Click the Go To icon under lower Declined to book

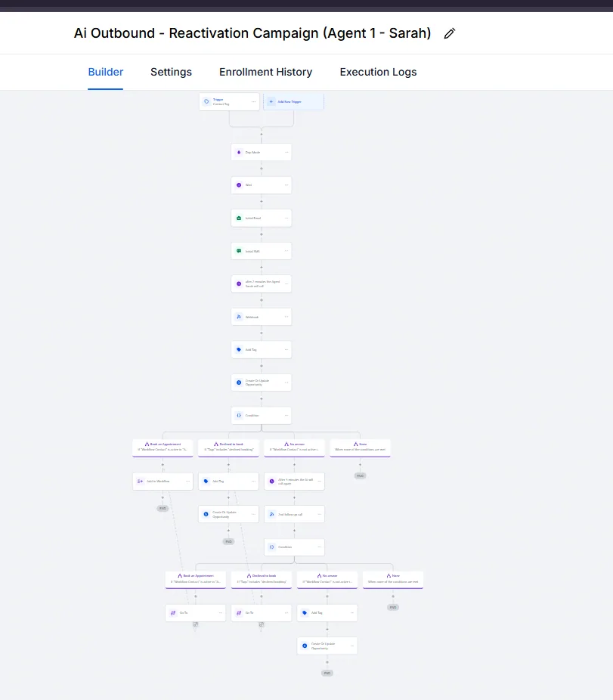tap(239, 613)
